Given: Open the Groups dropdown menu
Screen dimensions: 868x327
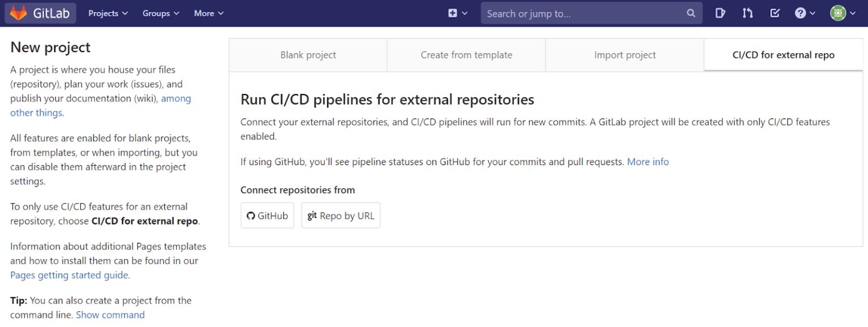Looking at the screenshot, I should point(160,12).
